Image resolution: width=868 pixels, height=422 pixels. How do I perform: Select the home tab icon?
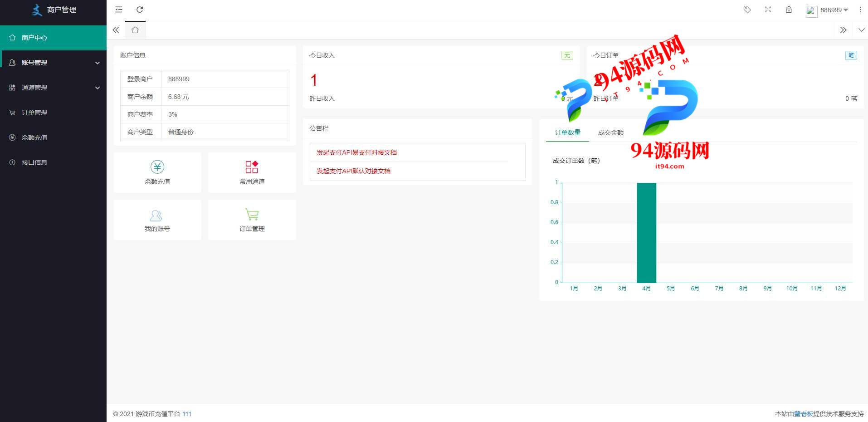coord(135,30)
